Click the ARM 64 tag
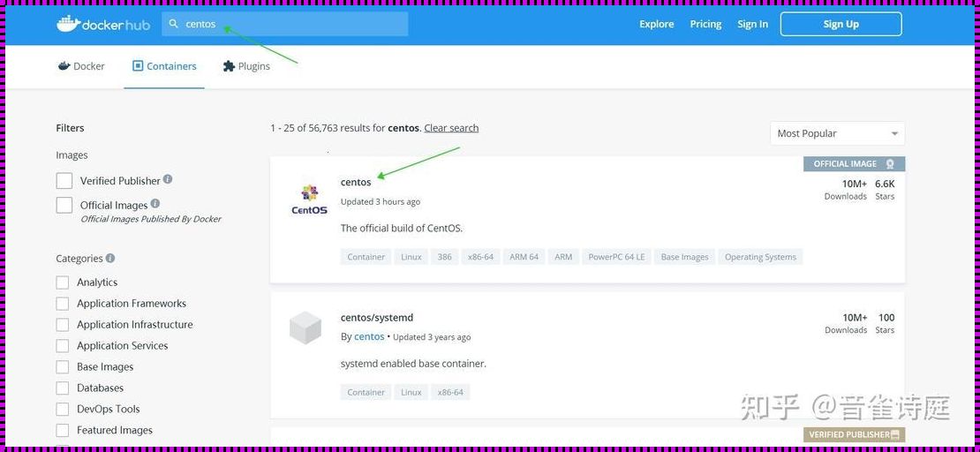980x452 pixels. (524, 257)
